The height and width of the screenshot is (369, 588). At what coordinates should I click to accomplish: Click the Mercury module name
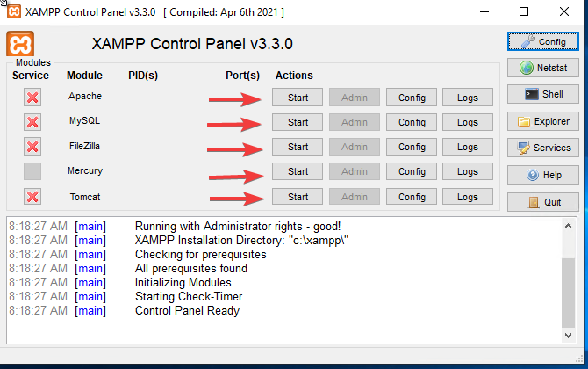pos(85,170)
